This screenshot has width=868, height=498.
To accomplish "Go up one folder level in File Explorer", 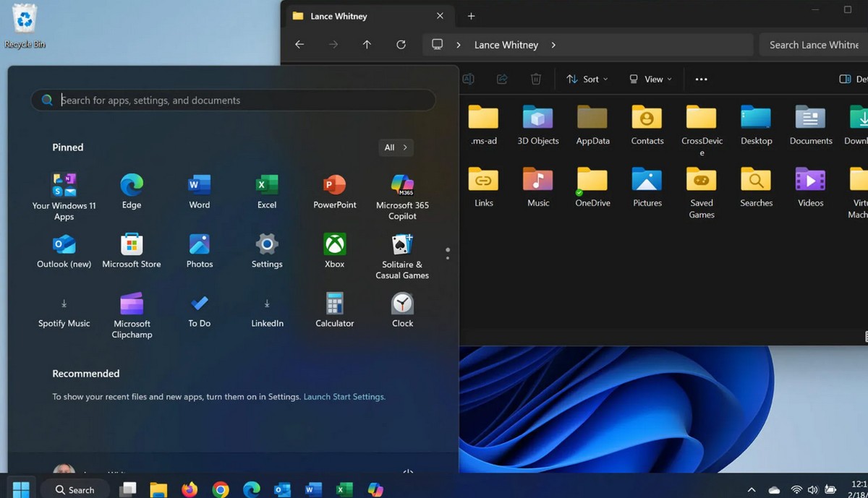I will coord(367,45).
